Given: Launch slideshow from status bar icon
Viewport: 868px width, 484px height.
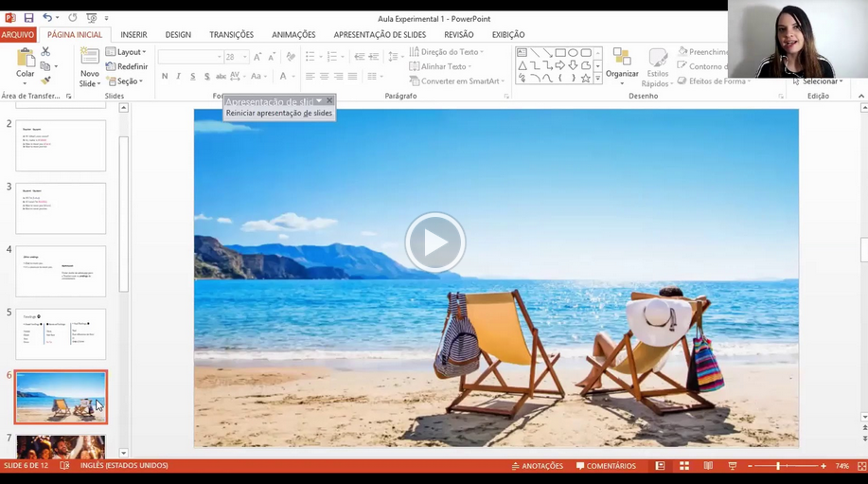Looking at the screenshot, I should coord(733,466).
